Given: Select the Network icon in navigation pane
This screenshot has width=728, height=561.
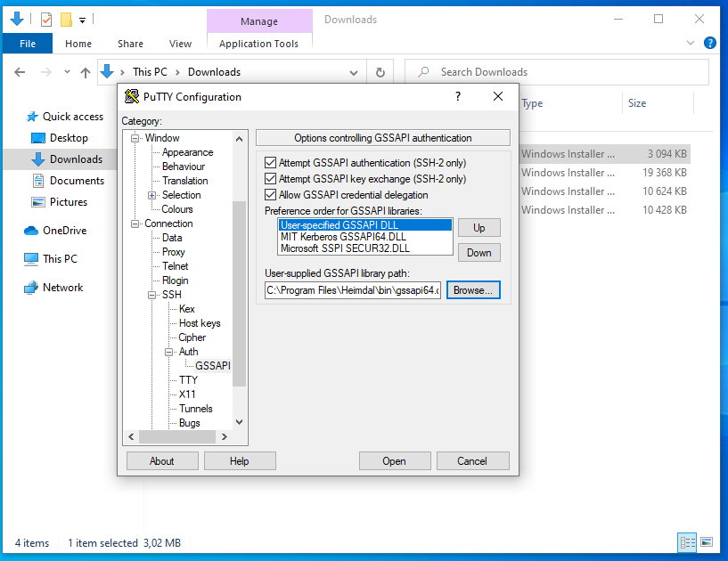Looking at the screenshot, I should 31,288.
